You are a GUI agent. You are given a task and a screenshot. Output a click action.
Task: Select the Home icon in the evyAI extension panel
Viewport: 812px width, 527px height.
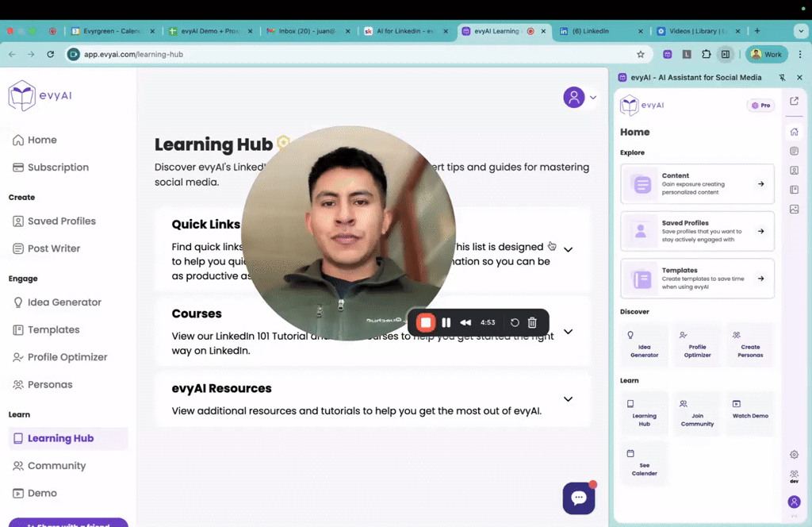(795, 132)
